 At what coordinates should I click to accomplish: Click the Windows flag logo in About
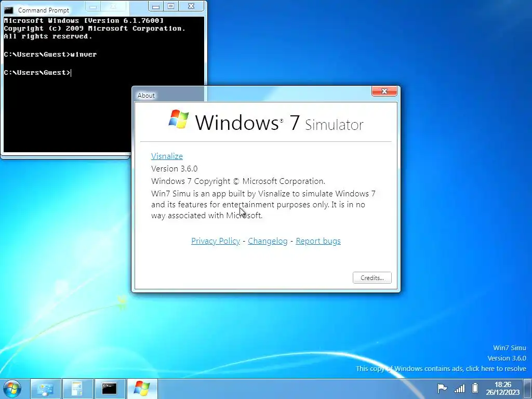pyautogui.click(x=179, y=119)
